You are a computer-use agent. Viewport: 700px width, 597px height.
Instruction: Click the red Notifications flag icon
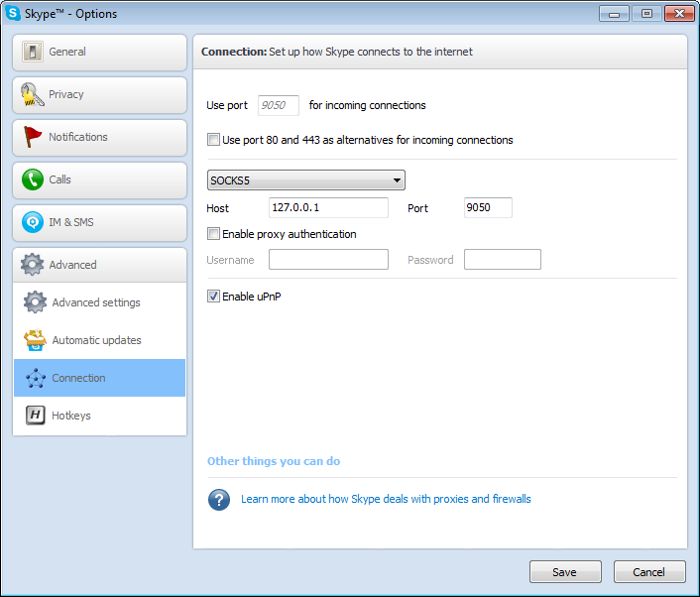coord(32,137)
